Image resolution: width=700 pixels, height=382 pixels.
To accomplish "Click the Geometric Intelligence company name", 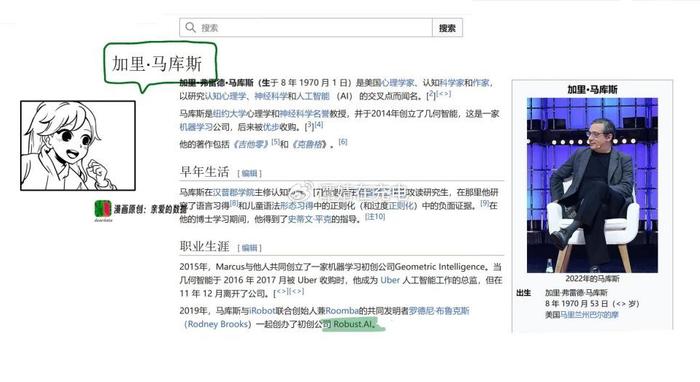I will click(x=440, y=267).
